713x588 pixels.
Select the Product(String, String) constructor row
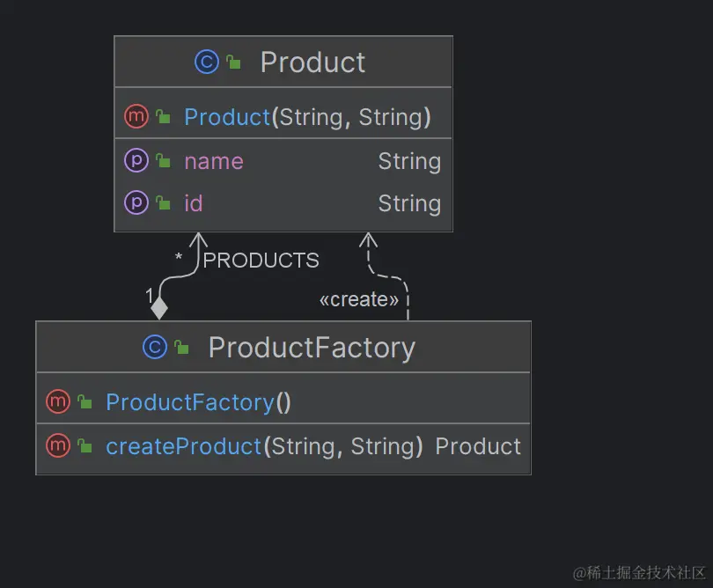pos(307,116)
